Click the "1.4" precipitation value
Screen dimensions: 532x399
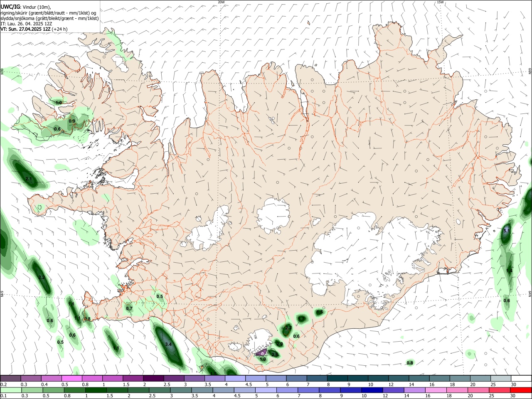(x=509, y=271)
